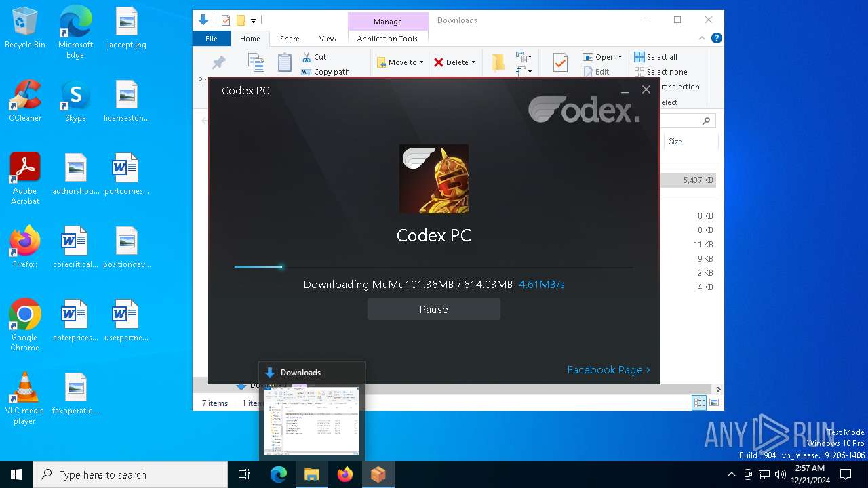Screen dimensions: 868x488
Task: Click the New folder icon
Action: [498, 62]
